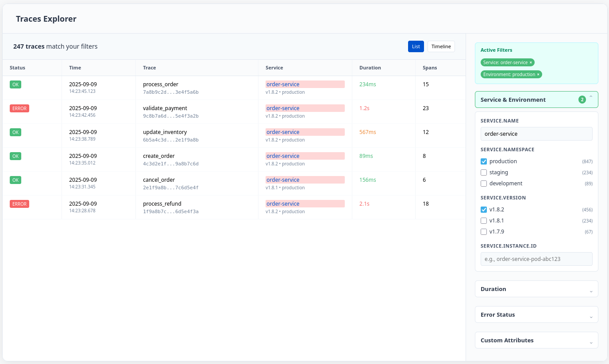Open order-service link in update_inventory row
Viewport: 609px width, 364px height.
tap(283, 132)
